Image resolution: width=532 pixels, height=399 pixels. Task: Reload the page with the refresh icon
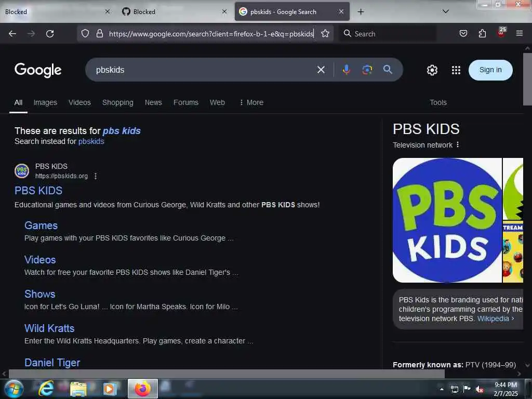point(50,34)
